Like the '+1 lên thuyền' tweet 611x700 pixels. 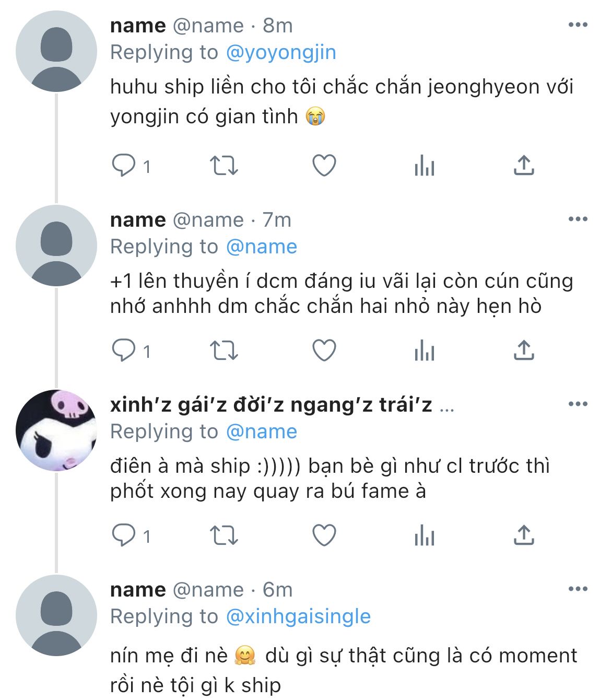324,351
